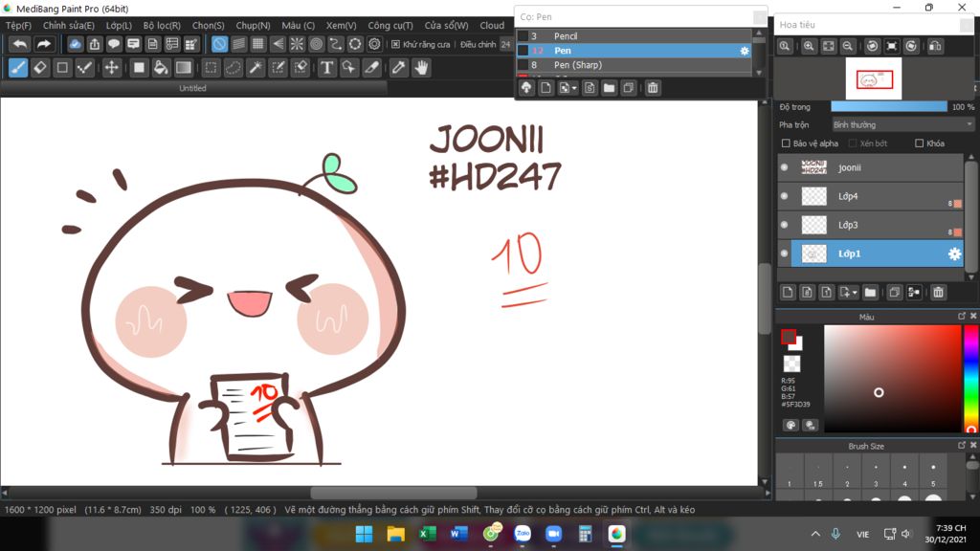The image size is (980, 551).
Task: Enable the Bảo vệ alpha checkbox
Action: click(786, 143)
